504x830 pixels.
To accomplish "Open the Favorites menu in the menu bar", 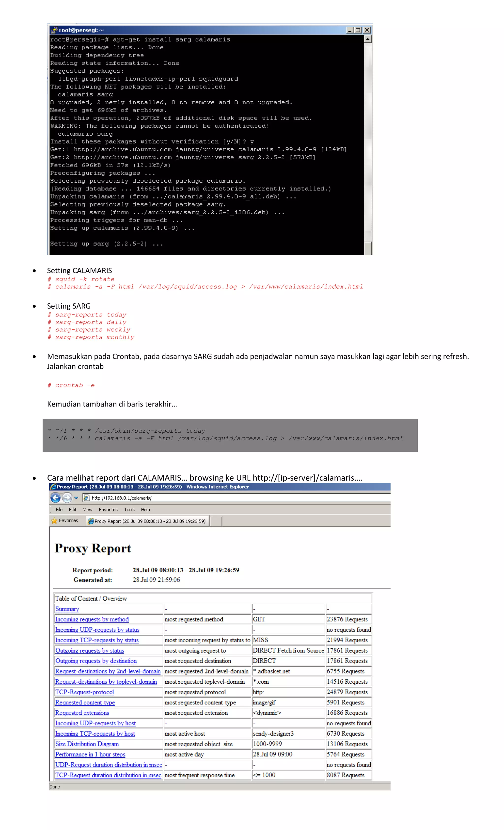I will pyautogui.click(x=108, y=510).
